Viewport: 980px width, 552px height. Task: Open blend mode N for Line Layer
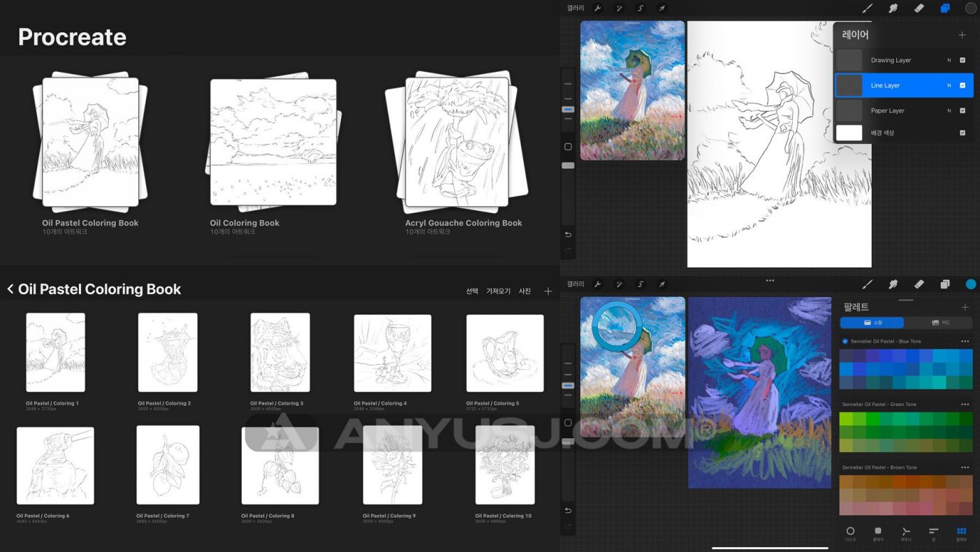pos(949,85)
